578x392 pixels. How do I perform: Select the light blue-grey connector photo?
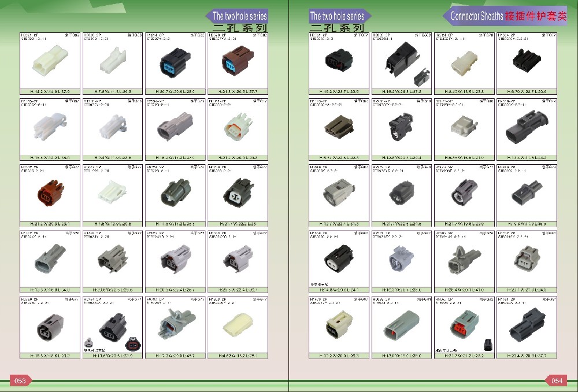(402, 258)
